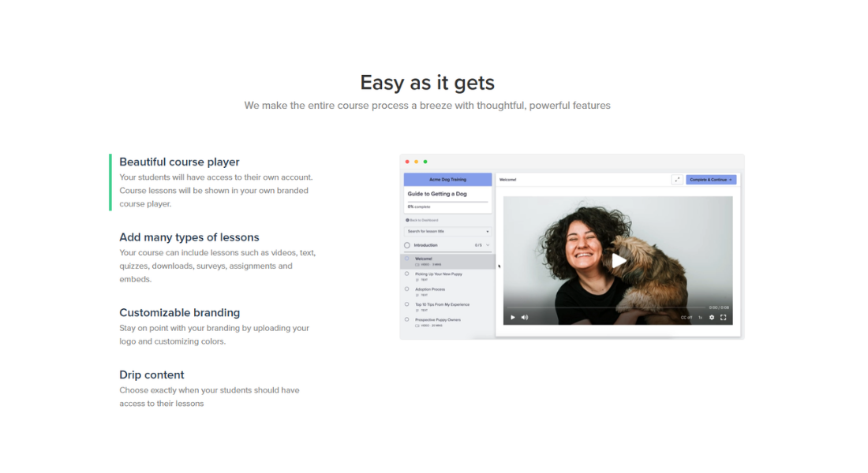
Task: Open the Complete & Continue dropdown arrow
Action: (x=730, y=179)
